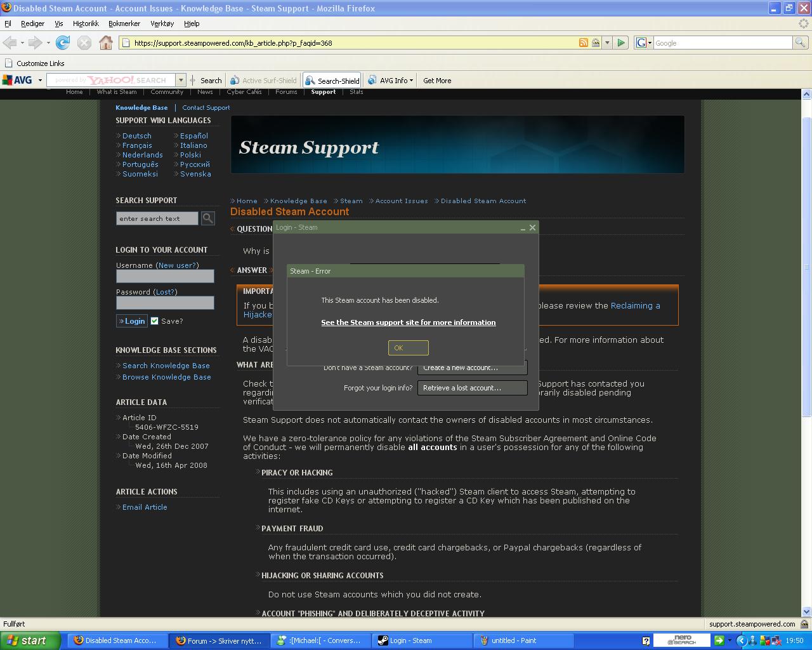The height and width of the screenshot is (650, 812).
Task: Minimize the Login - Steam window
Action: click(x=523, y=228)
